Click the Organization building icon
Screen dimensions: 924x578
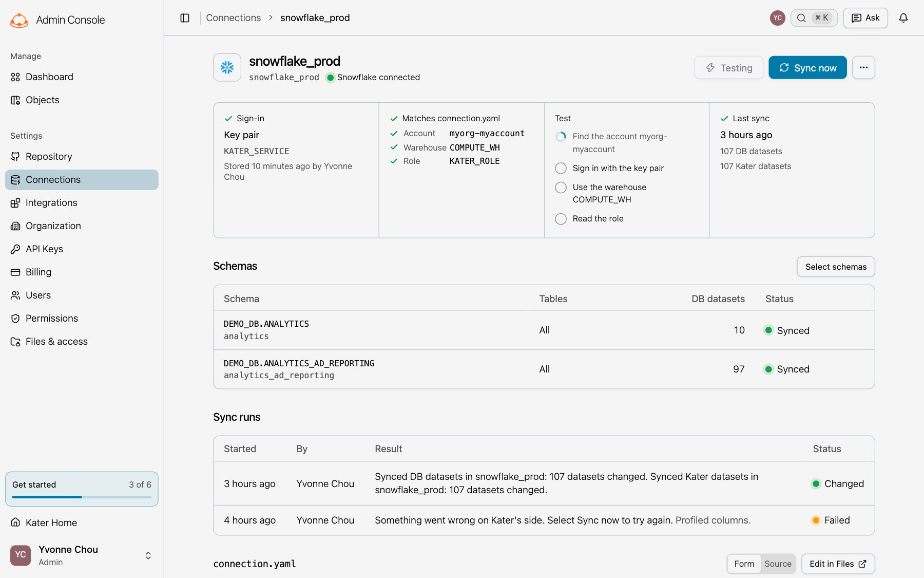click(15, 226)
